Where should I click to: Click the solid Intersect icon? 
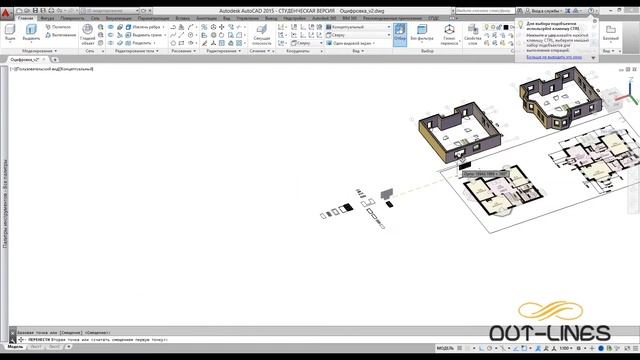click(x=111, y=43)
